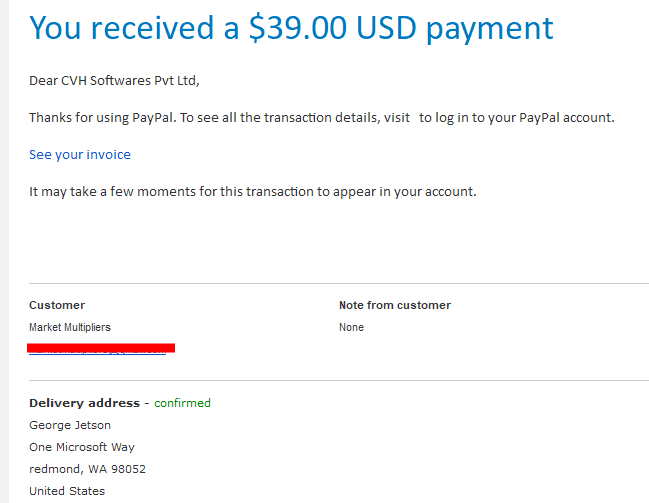Click the Note from customer label

click(x=394, y=305)
